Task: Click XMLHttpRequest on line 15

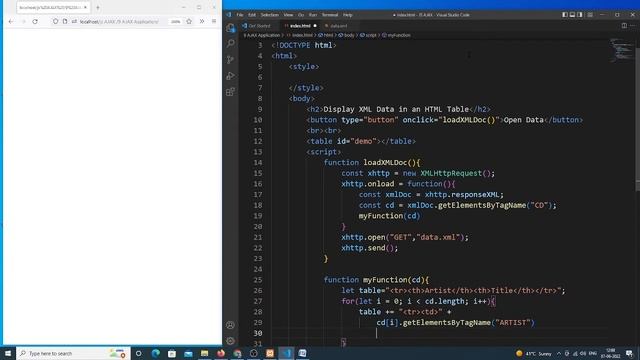Action: pos(451,173)
